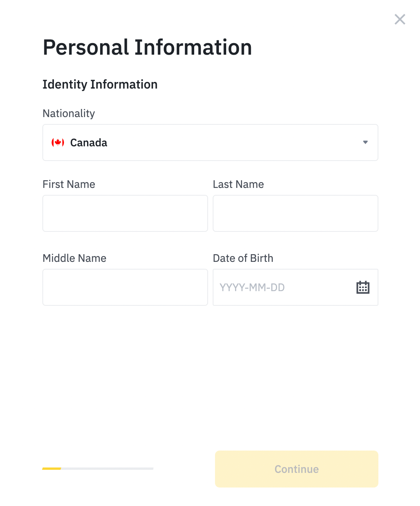Focus the First Name input field
The image size is (420, 506).
pyautogui.click(x=125, y=213)
